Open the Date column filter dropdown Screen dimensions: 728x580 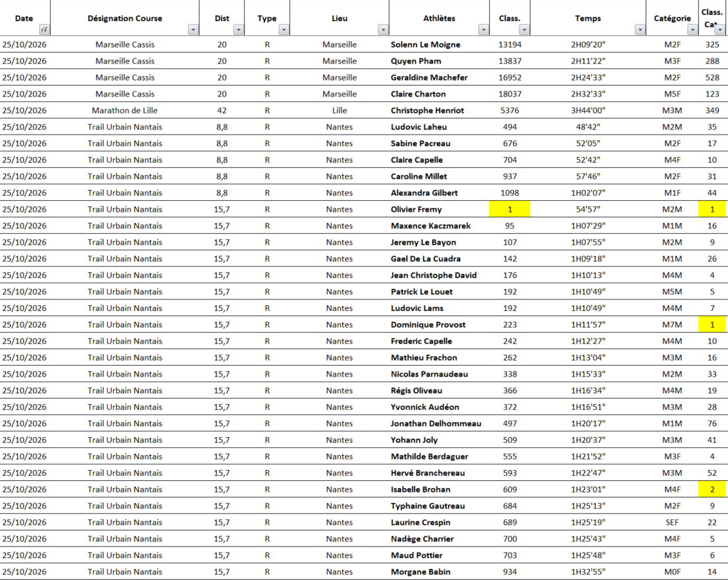(44, 30)
